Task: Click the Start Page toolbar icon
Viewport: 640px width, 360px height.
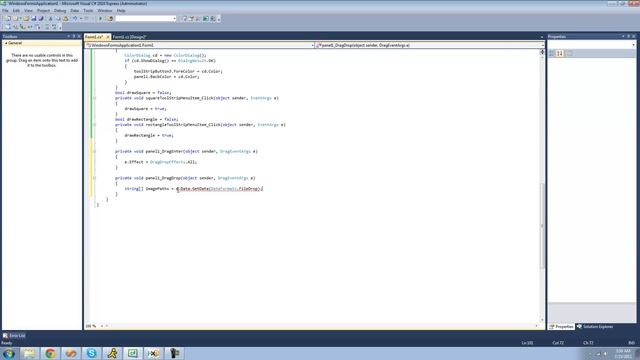Action: pyautogui.click(x=206, y=18)
